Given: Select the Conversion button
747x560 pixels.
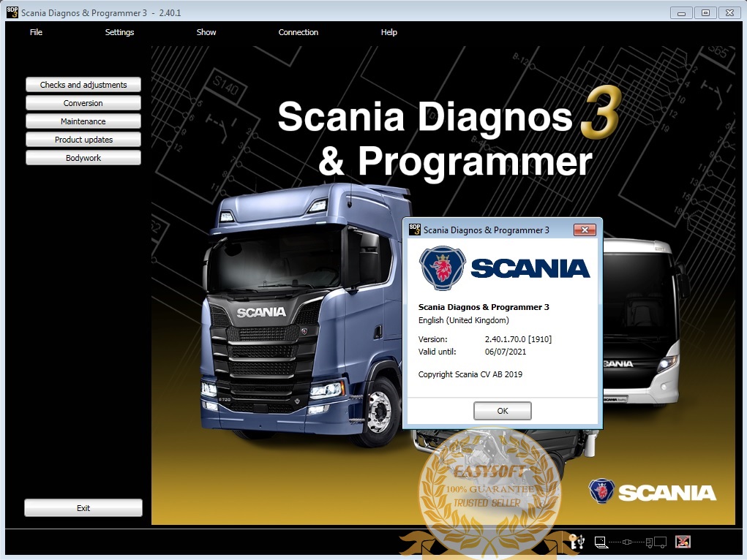Looking at the screenshot, I should coord(83,103).
